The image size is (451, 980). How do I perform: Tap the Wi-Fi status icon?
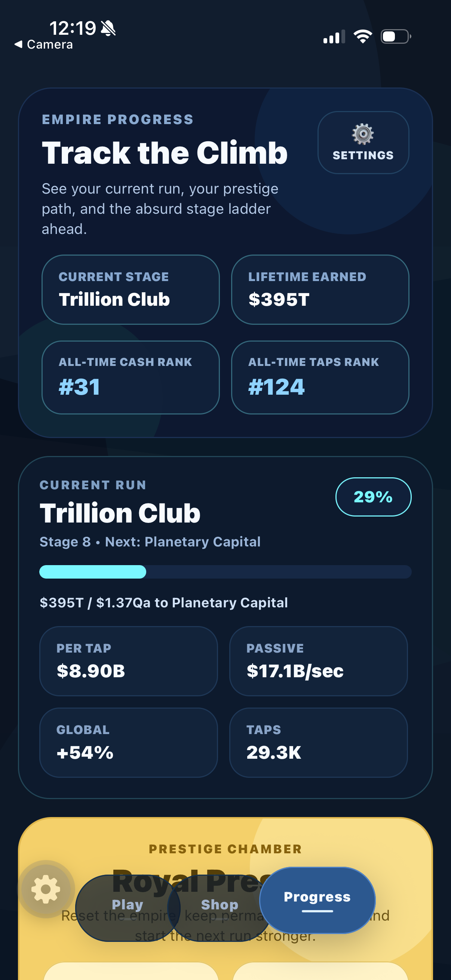click(363, 37)
